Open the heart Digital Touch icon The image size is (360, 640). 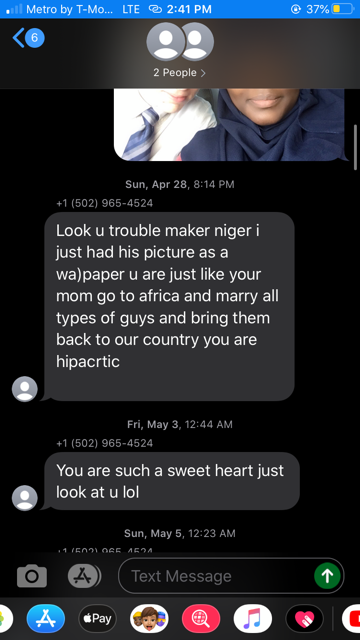(304, 619)
